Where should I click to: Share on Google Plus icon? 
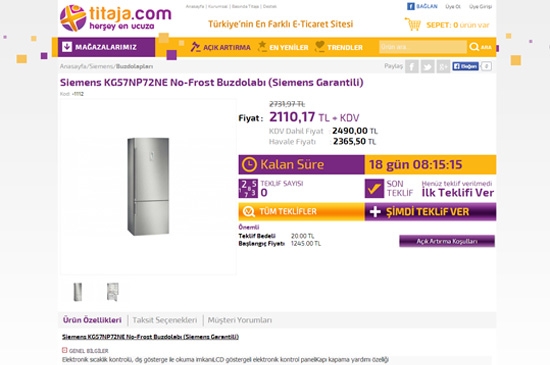pyautogui.click(x=443, y=66)
